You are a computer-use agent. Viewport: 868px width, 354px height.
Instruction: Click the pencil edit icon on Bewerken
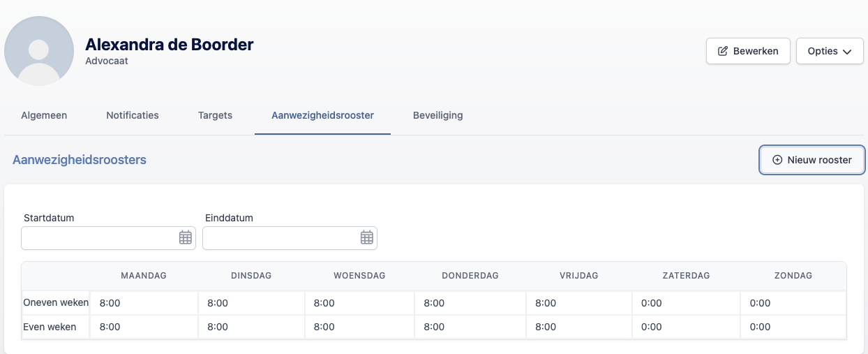pos(723,51)
